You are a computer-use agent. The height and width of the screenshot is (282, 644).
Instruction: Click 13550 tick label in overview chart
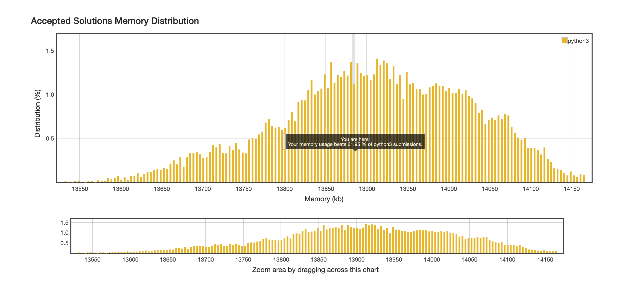93,260
